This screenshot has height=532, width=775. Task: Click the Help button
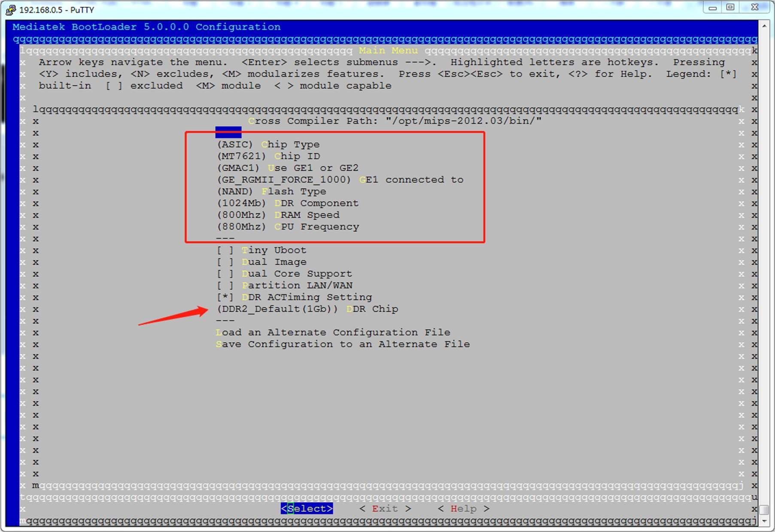pos(464,508)
